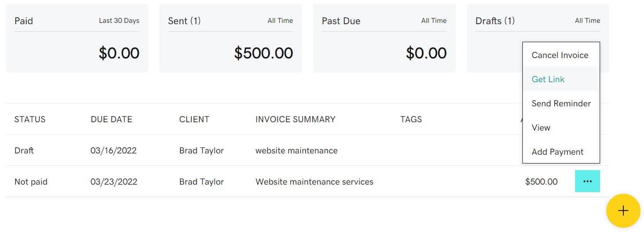Click the TAGS column header
The image size is (644, 240).
[x=411, y=119]
